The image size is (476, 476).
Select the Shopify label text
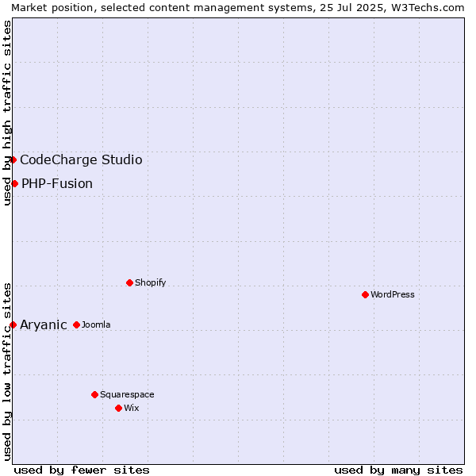click(x=150, y=283)
